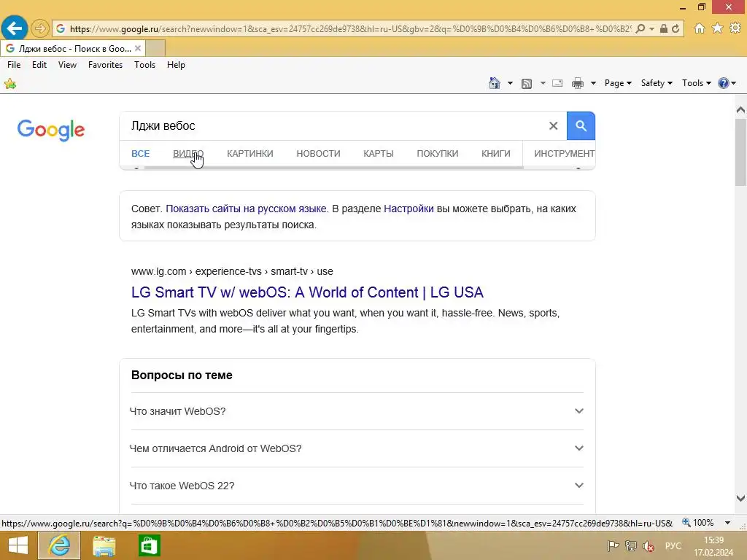Open the Windows Start button
747x560 pixels.
coord(18,545)
